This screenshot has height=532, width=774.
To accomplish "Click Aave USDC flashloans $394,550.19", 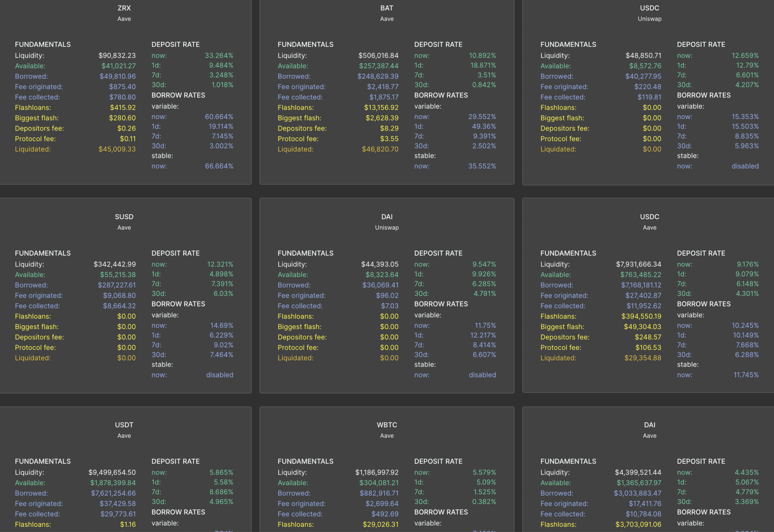I will pos(641,317).
